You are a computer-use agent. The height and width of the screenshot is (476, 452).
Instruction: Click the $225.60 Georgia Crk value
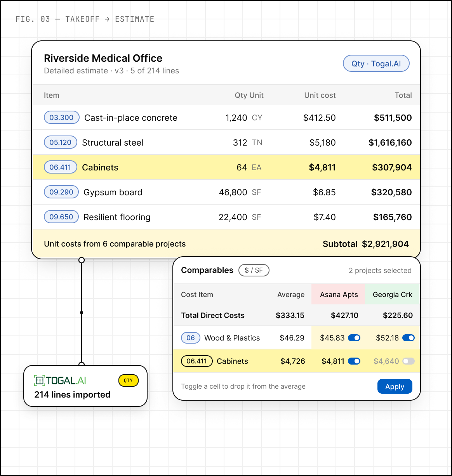398,315
